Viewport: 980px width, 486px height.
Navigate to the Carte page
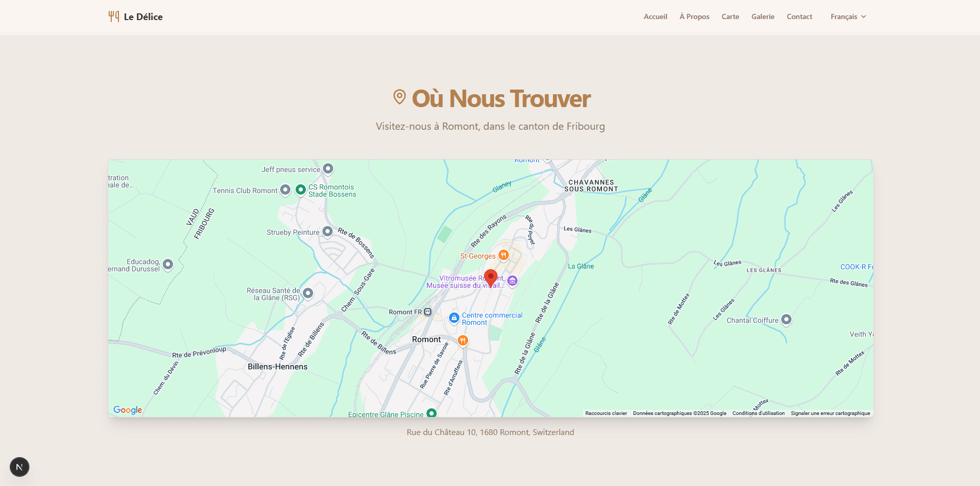click(x=730, y=16)
